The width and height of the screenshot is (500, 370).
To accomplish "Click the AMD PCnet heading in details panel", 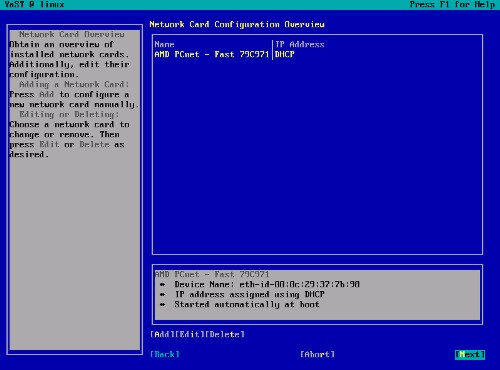I will click(212, 274).
